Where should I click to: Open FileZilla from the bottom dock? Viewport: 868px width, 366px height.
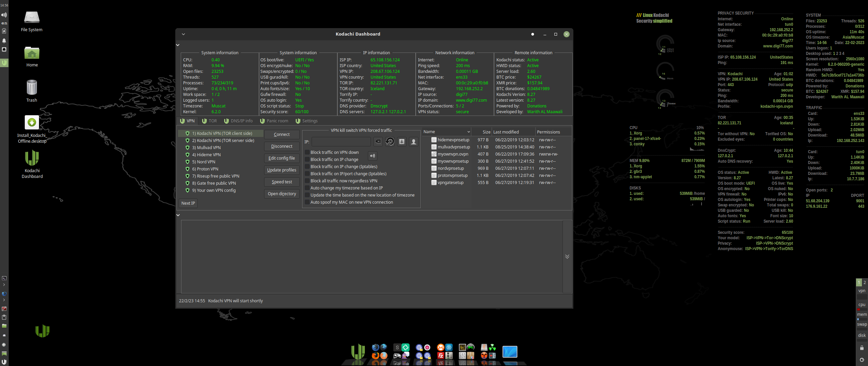point(440,356)
